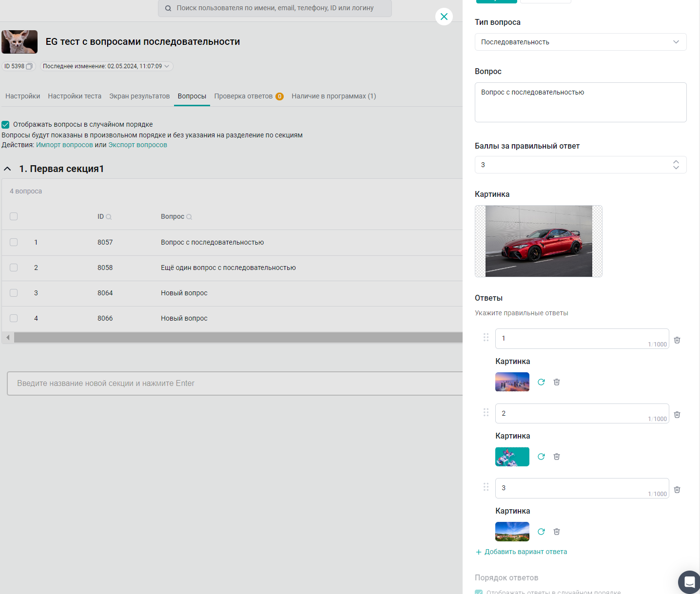Check the row for question 8064
This screenshot has height=594, width=700.
pos(14,293)
